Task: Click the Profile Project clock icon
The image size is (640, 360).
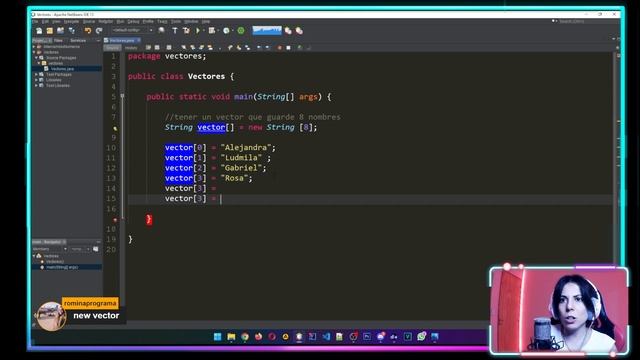Action: [226, 31]
